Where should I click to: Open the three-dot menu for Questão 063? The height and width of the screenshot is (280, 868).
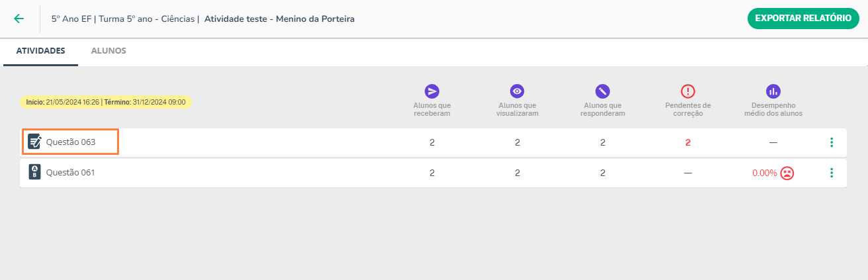click(x=831, y=142)
